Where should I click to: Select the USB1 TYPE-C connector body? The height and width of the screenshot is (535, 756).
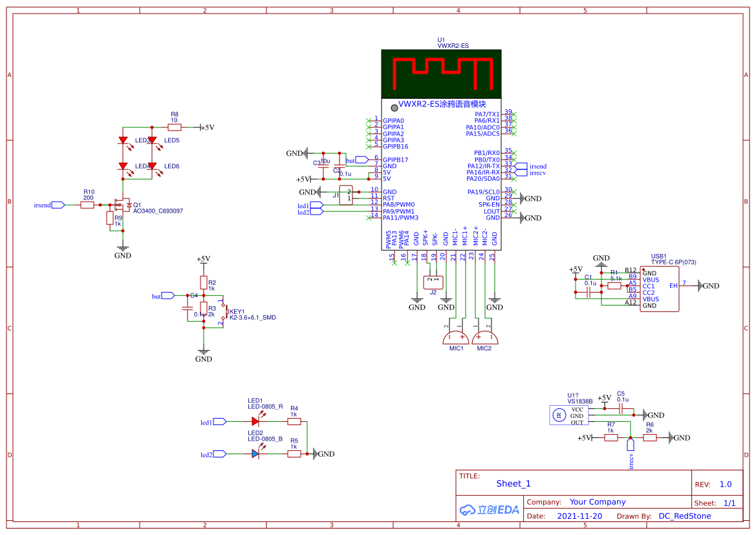click(659, 289)
